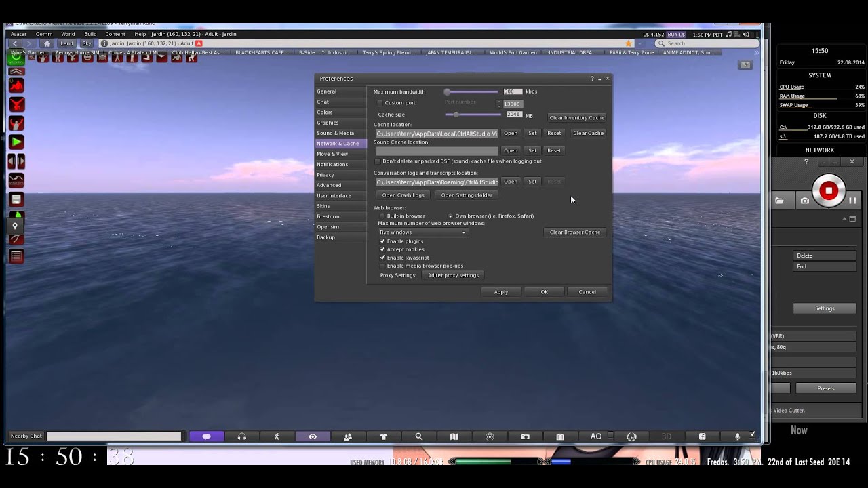Click the Apply button in Preferences
The height and width of the screenshot is (488, 868).
coord(501,292)
